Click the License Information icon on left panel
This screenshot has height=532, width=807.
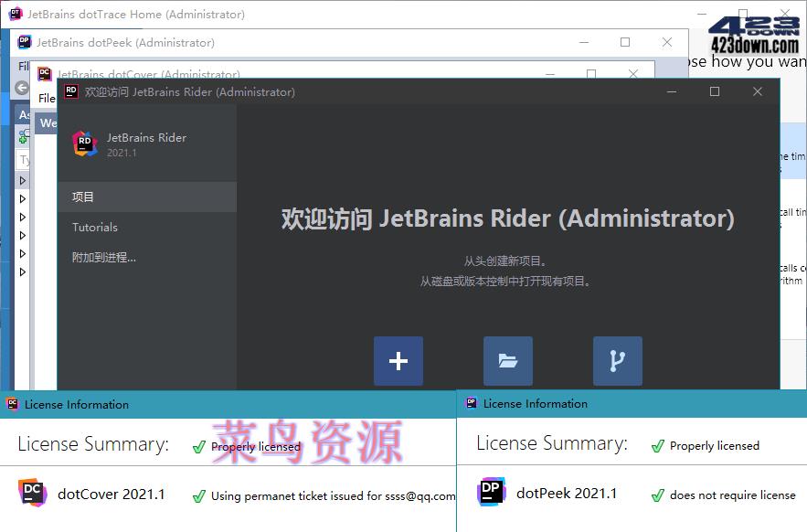click(11, 403)
